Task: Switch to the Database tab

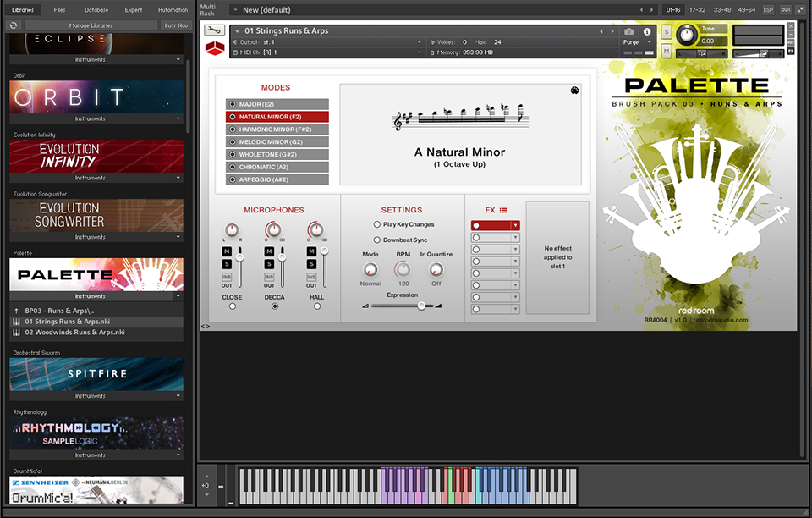Action: (96, 10)
